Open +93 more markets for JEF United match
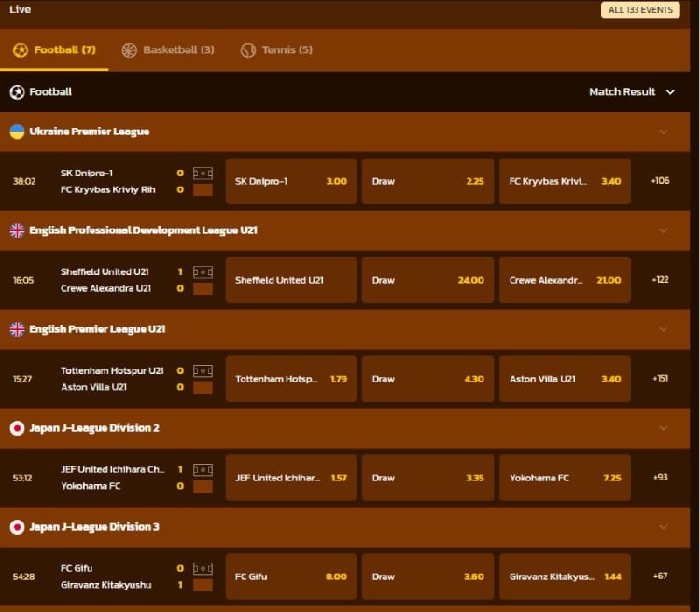Viewport: 700px width, 612px height. click(660, 477)
